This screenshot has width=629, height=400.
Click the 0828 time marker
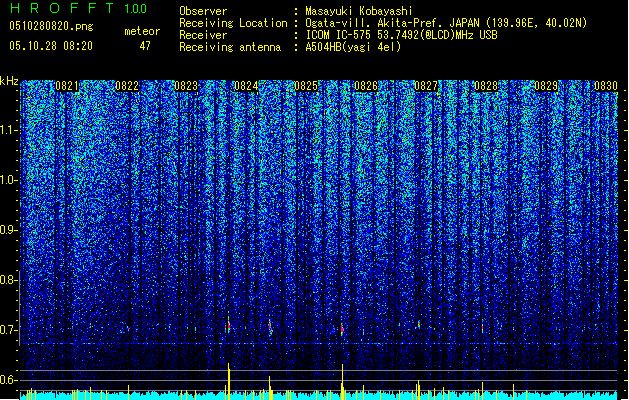[x=486, y=86]
